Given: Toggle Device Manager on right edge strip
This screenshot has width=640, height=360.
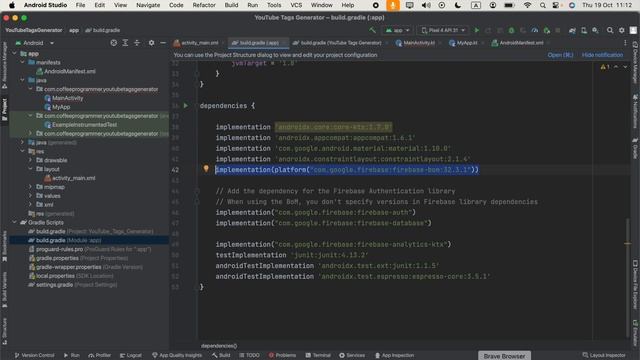Looking at the screenshot, I should coord(635,61).
